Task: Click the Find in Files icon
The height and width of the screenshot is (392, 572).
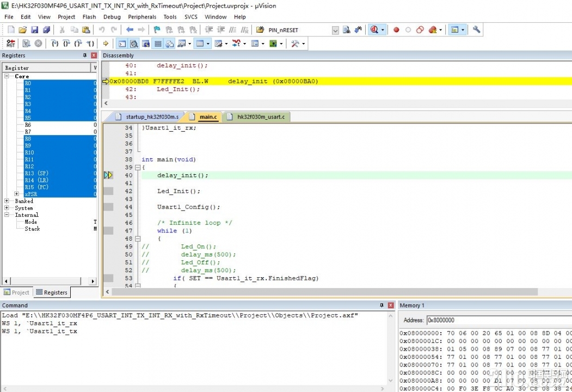Action: 347,30
